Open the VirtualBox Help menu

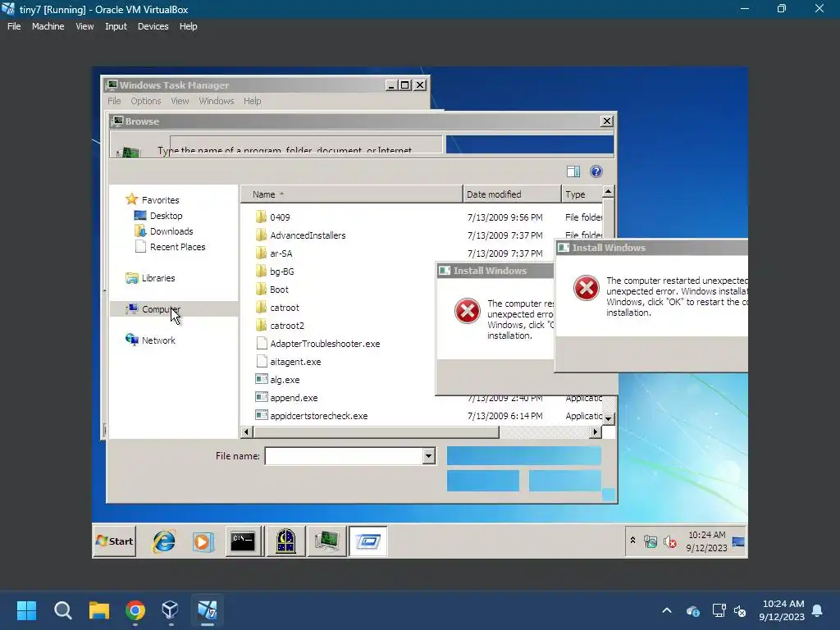coord(188,26)
